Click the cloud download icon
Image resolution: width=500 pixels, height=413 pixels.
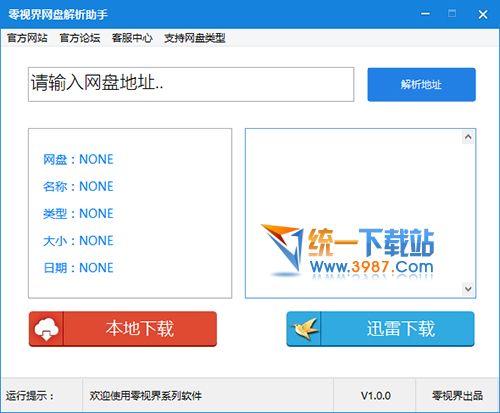[46, 329]
